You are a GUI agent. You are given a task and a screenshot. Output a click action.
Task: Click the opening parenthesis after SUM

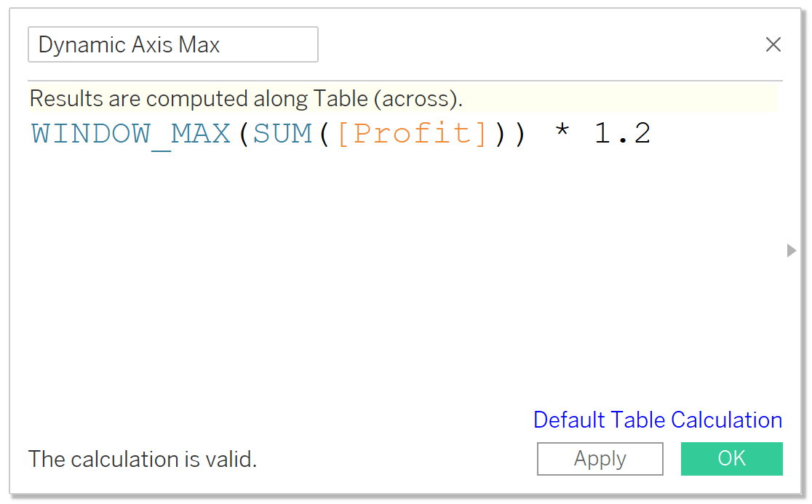[x=325, y=134]
